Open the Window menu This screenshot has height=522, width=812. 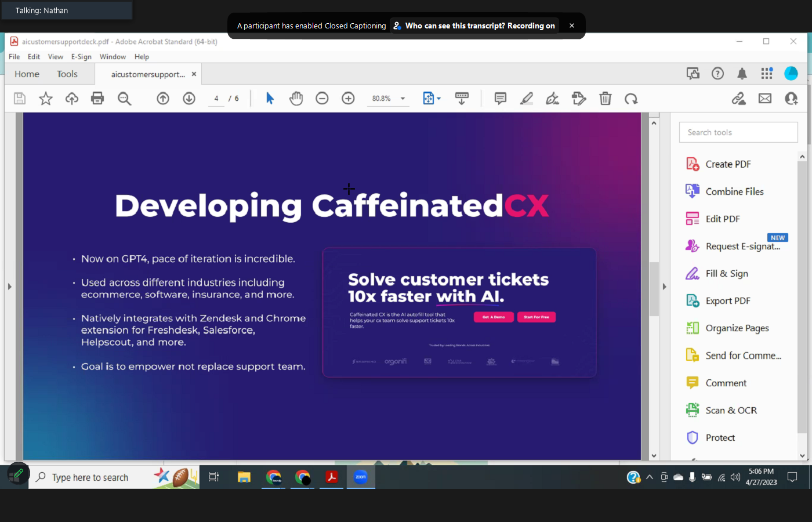tap(113, 57)
